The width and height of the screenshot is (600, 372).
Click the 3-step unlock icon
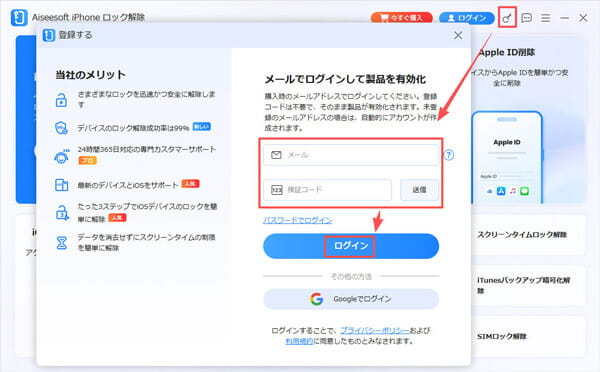[62, 213]
